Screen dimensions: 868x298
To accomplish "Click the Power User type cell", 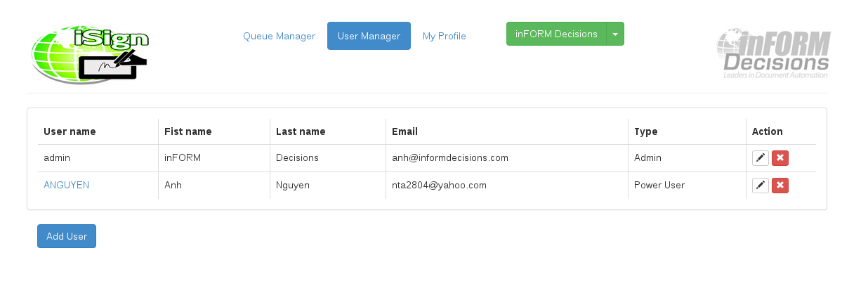I will 659,185.
